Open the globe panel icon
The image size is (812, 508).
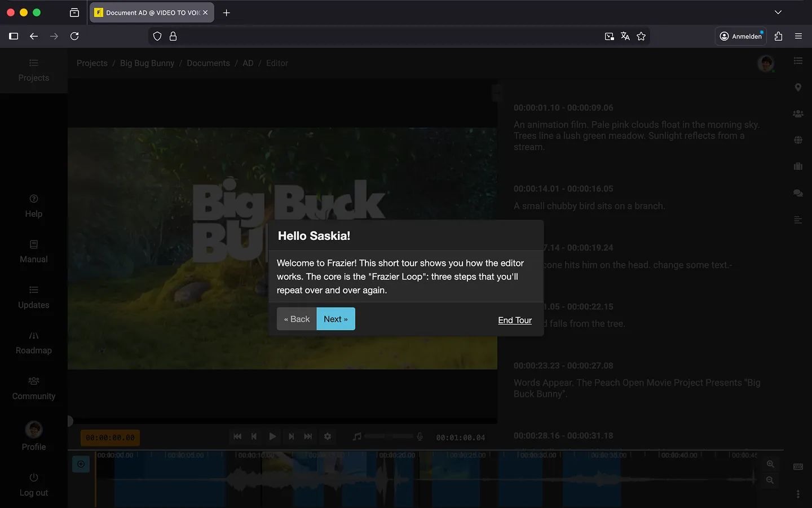pyautogui.click(x=798, y=140)
